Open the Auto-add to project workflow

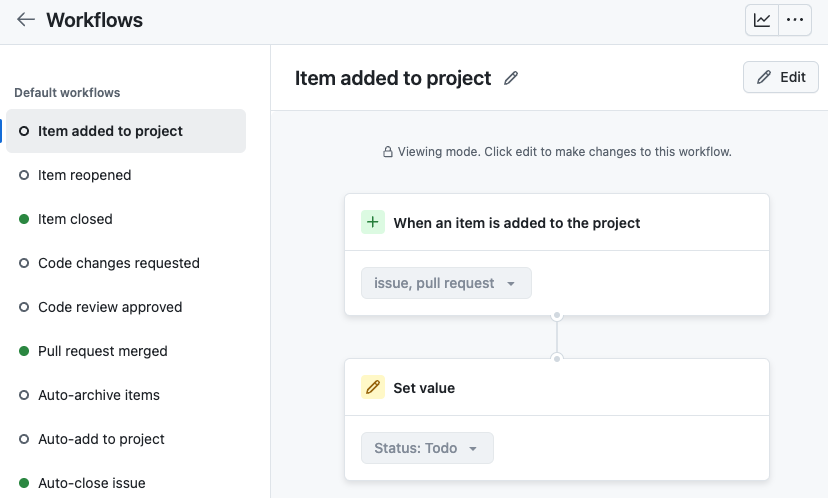pyautogui.click(x=126, y=439)
